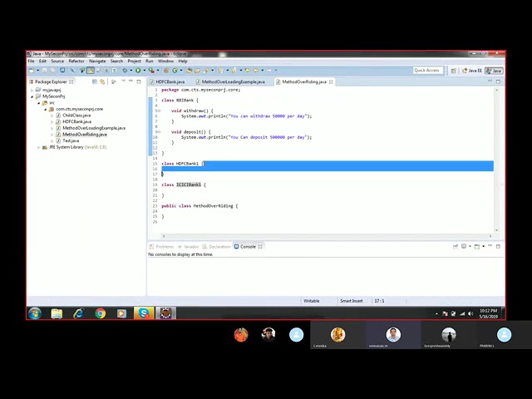The height and width of the screenshot is (399, 532).
Task: Open Internet Explorer from the taskbar
Action: [x=78, y=313]
